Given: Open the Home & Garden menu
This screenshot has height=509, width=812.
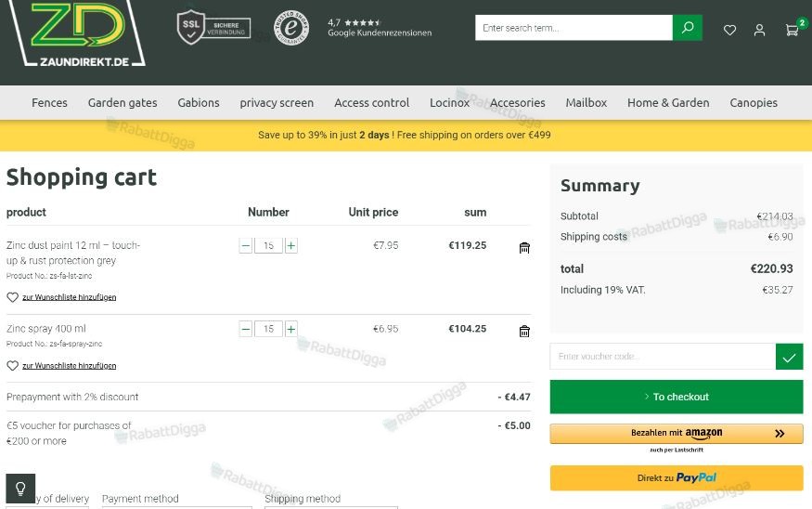Looking at the screenshot, I should pos(668,102).
